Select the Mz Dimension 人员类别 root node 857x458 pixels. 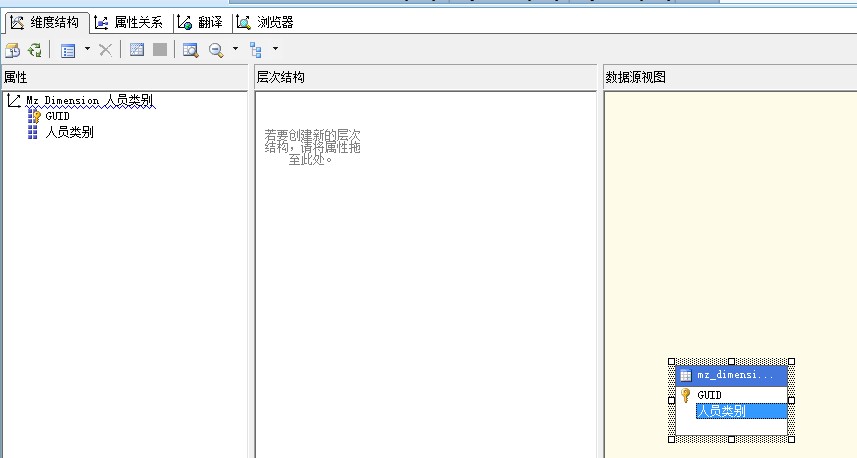(x=90, y=101)
